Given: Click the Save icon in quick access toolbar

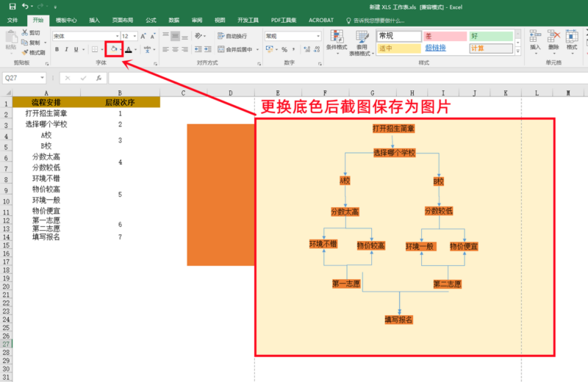Looking at the screenshot, I should pyautogui.click(x=12, y=7).
